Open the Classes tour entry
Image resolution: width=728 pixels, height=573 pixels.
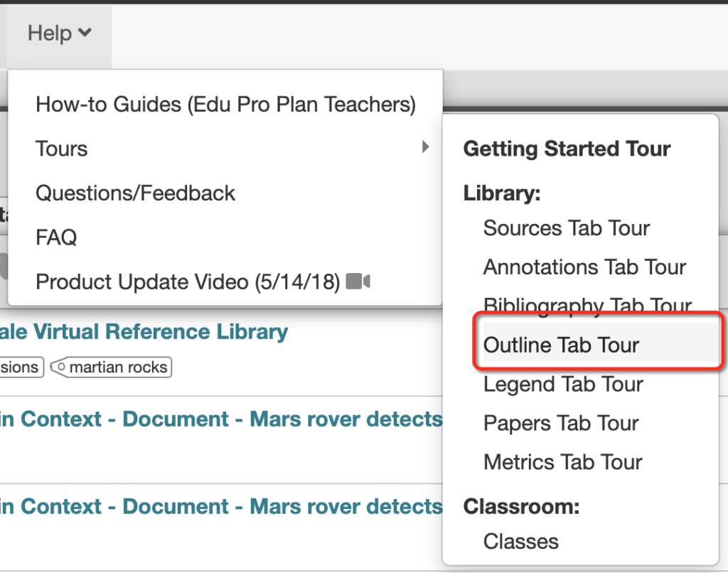[x=521, y=542]
